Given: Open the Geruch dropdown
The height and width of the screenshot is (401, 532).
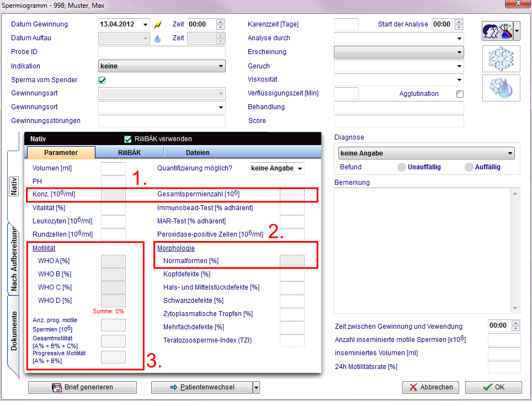Looking at the screenshot, I should click(x=459, y=66).
